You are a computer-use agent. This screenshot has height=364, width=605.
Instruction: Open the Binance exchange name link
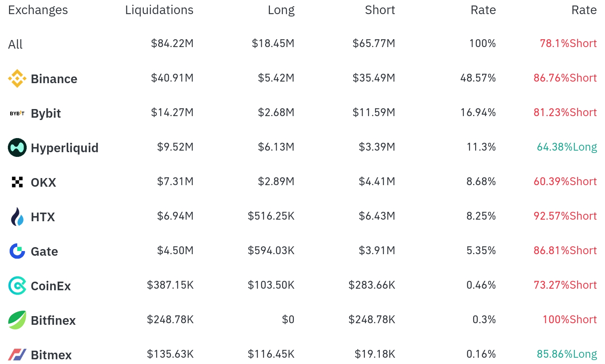[x=54, y=79]
